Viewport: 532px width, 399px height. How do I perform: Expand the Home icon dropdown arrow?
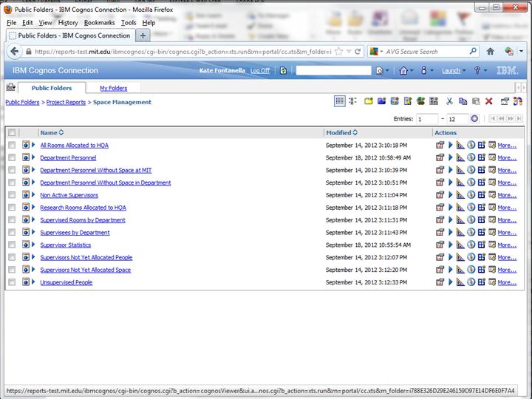click(413, 71)
